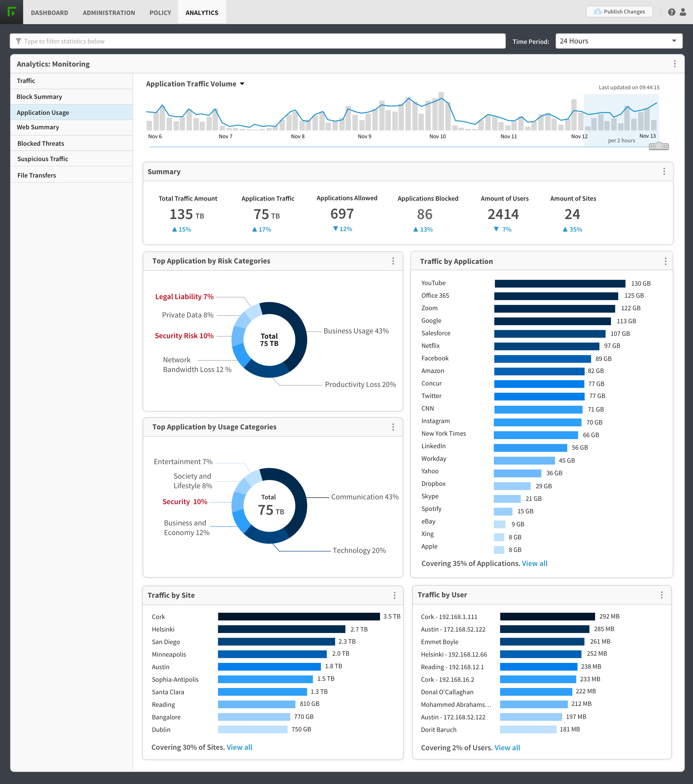This screenshot has width=693, height=784.
Task: Open Top Application by Usage Categories menu
Action: (393, 427)
